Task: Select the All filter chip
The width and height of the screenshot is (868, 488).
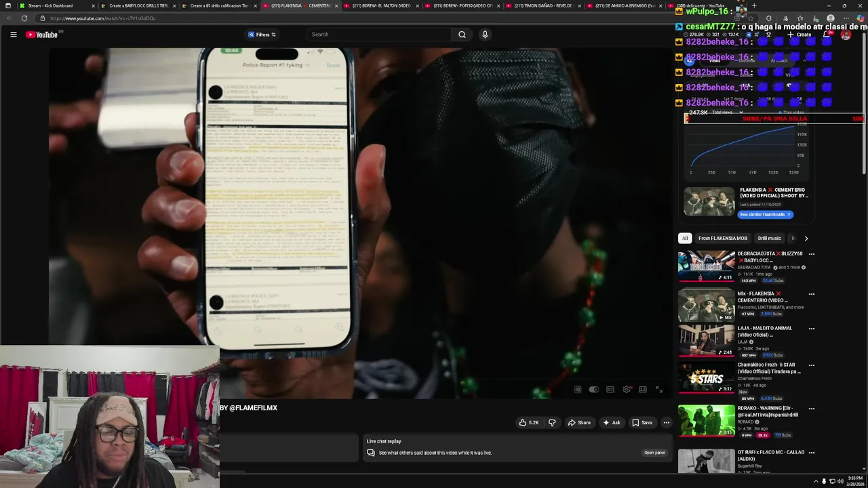Action: [x=685, y=239]
